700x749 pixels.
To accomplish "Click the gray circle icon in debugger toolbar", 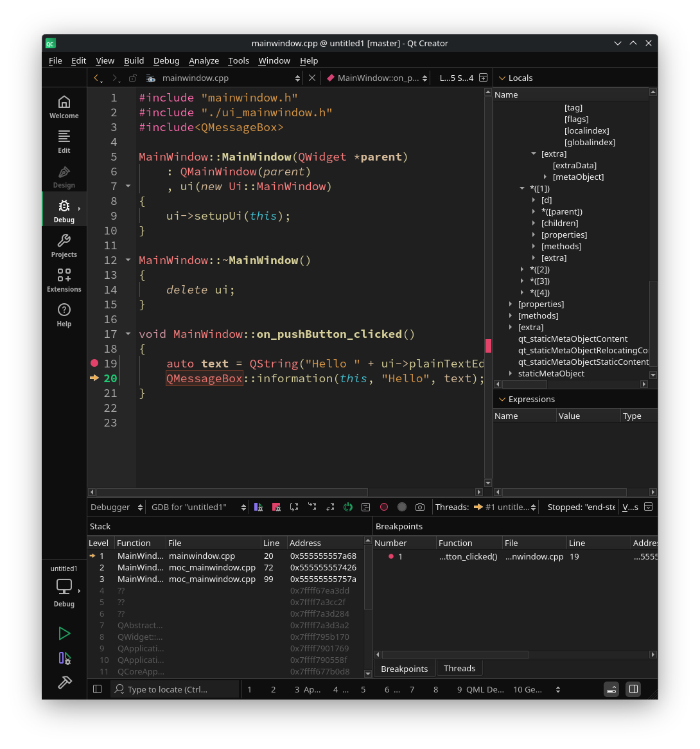I will 402,507.
